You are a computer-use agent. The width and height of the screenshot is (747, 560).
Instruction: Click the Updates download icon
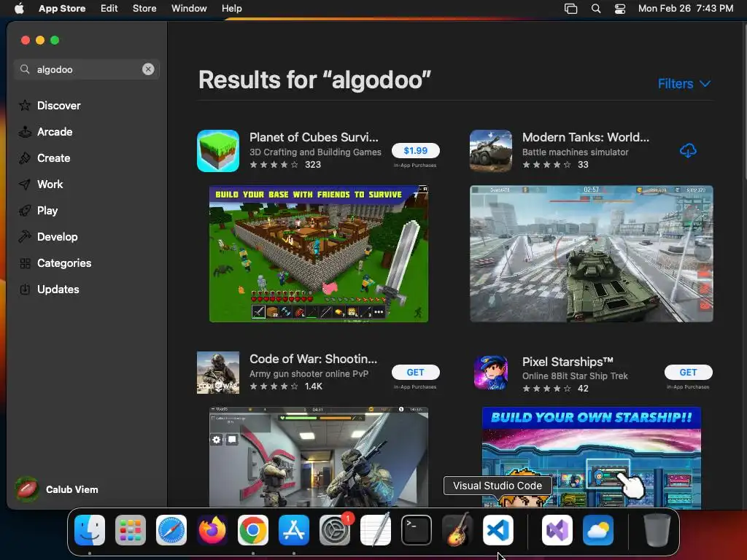[25, 289]
